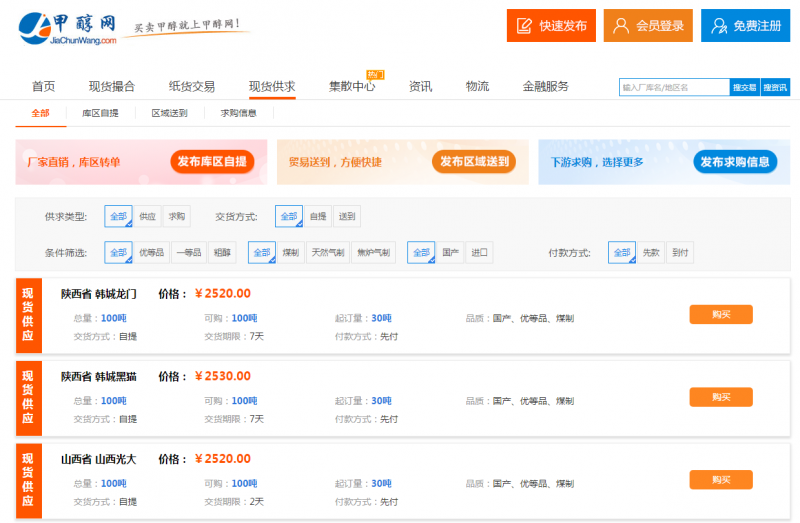The height and width of the screenshot is (523, 800).
Task: Select the 全部 sub-tab under navigation
Action: pyautogui.click(x=40, y=113)
